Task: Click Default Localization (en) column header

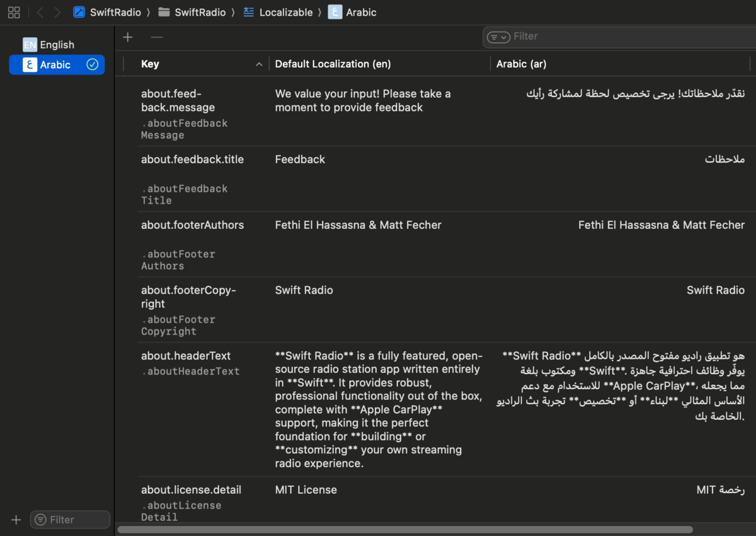Action: point(333,64)
